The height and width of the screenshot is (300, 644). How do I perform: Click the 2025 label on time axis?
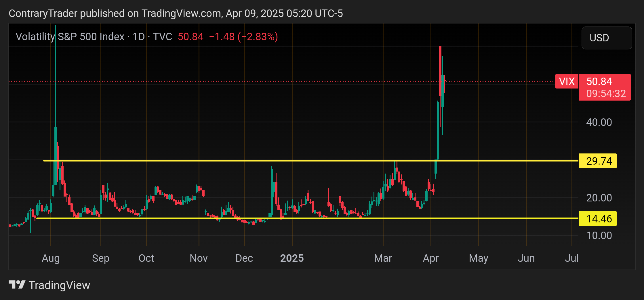292,258
